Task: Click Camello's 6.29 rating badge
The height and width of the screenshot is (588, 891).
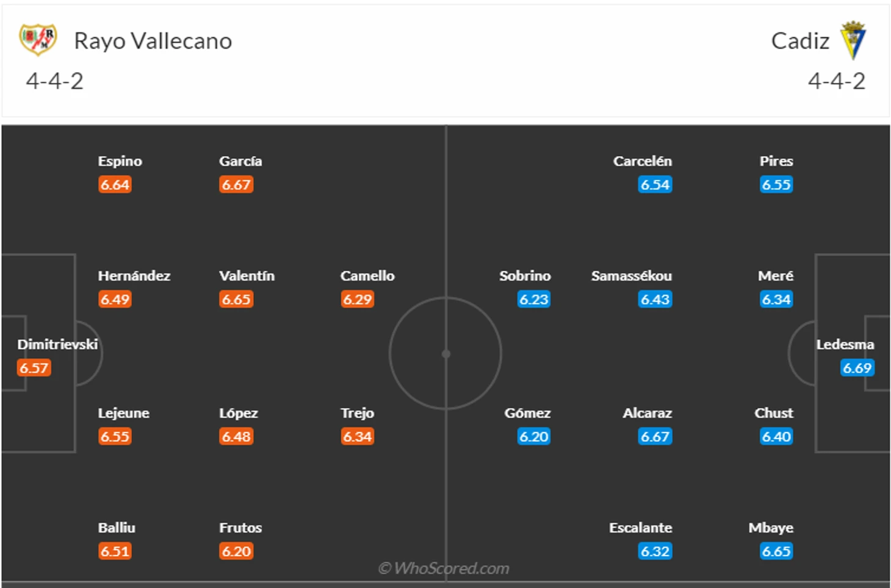Action: 357,299
